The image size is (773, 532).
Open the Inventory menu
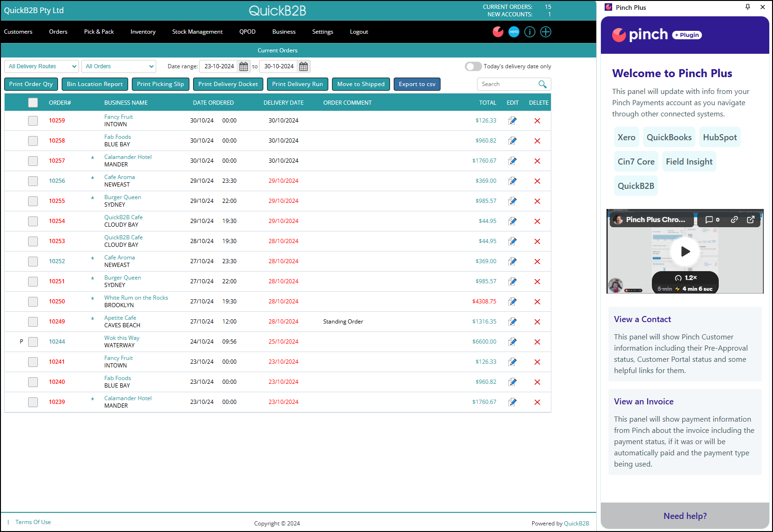(143, 32)
